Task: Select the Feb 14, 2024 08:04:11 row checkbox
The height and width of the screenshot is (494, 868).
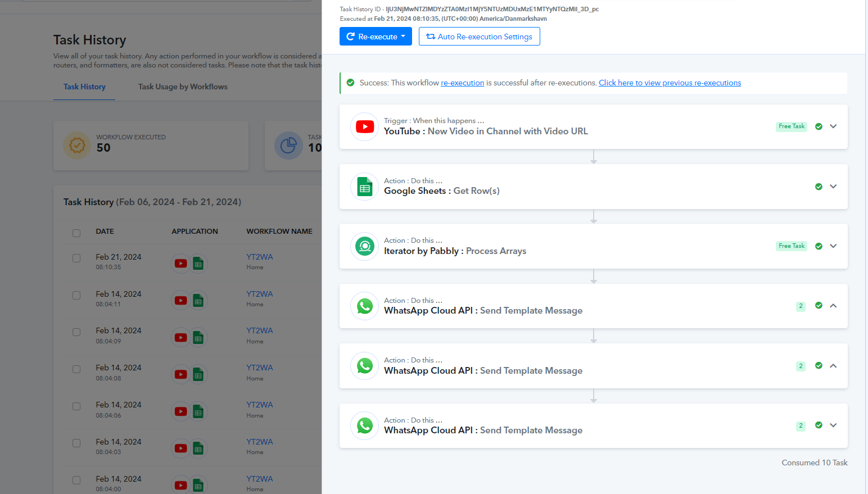Action: click(x=76, y=296)
